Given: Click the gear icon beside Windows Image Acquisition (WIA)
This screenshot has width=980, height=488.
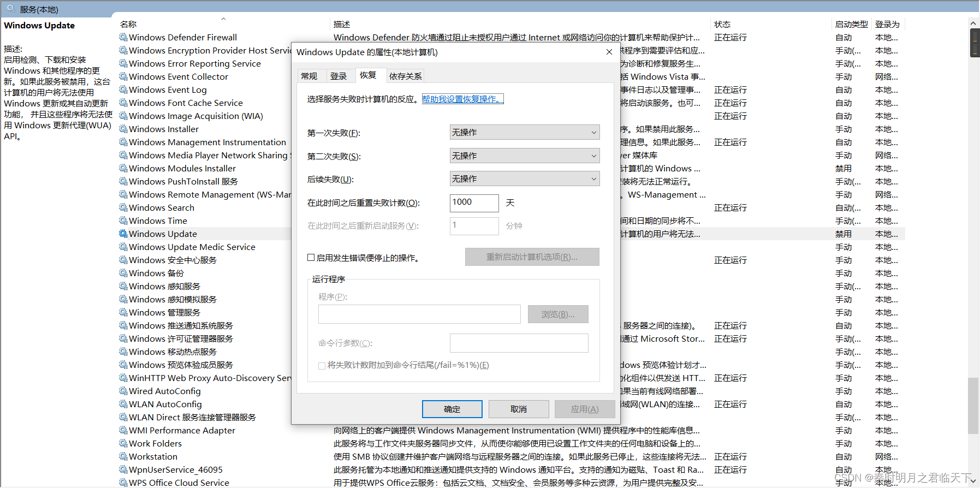Looking at the screenshot, I should tap(123, 116).
